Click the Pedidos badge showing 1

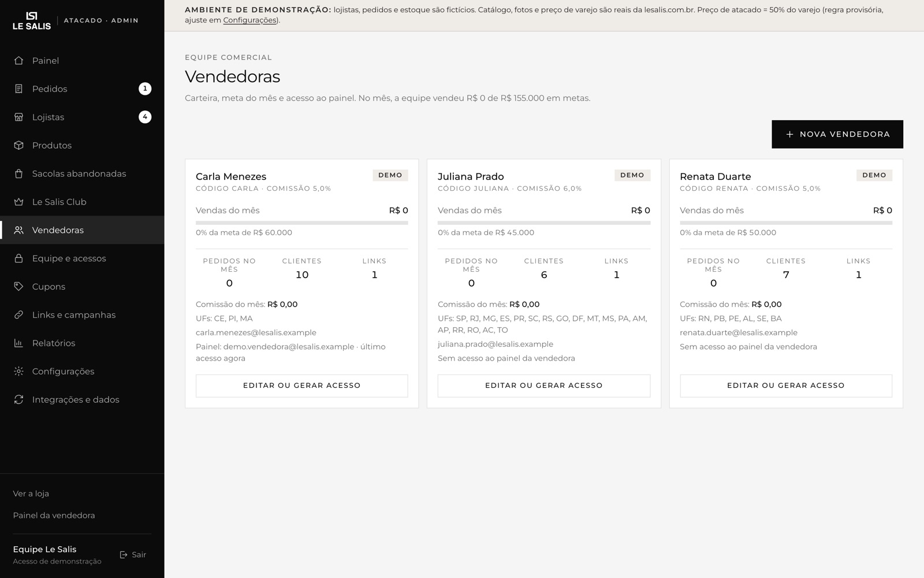point(145,88)
